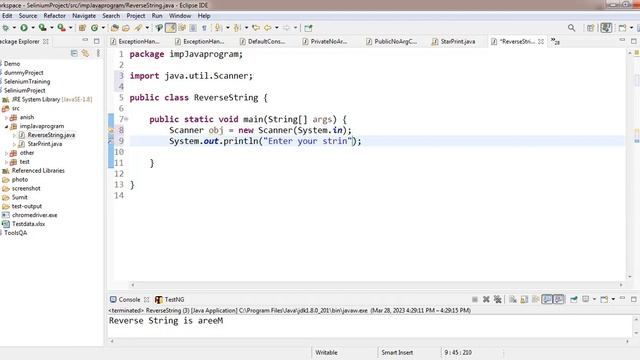Toggle Block Selection Mode toolbar icon

click(x=193, y=28)
